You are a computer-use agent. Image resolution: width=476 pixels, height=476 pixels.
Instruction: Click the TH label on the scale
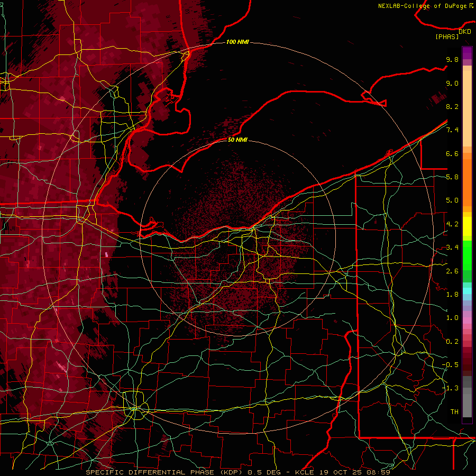pyautogui.click(x=454, y=411)
